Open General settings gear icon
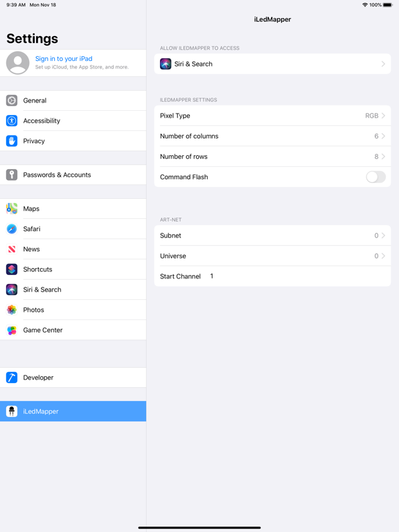The height and width of the screenshot is (532, 399). click(x=12, y=100)
